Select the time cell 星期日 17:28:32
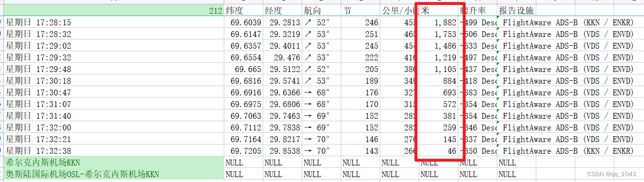 114,34
